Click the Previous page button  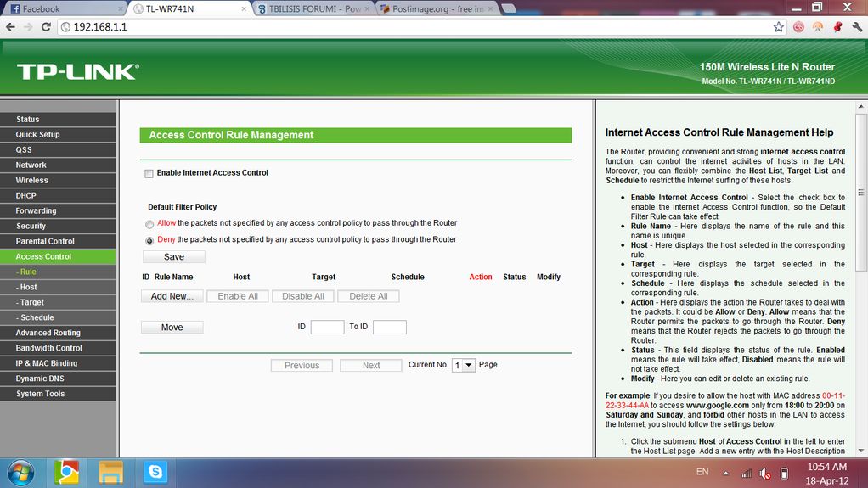tap(302, 365)
